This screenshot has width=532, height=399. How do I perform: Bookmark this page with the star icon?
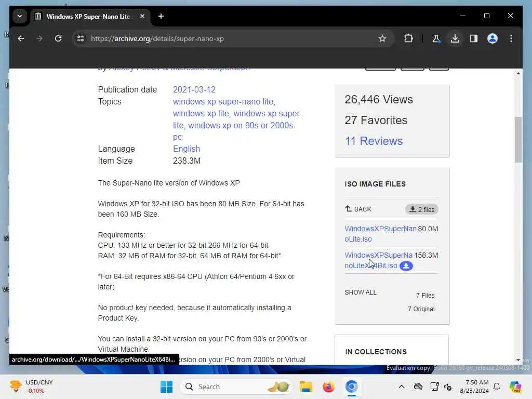382,38
